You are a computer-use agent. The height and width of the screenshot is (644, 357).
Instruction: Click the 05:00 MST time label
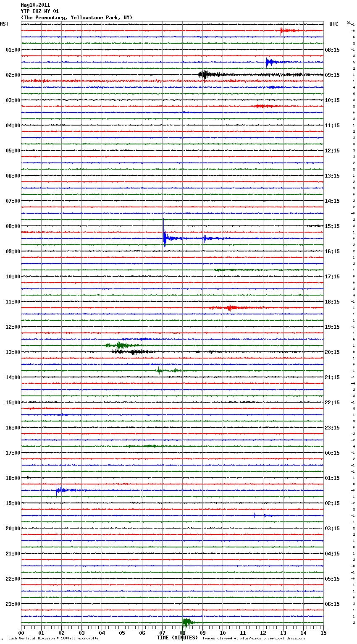pyautogui.click(x=13, y=151)
